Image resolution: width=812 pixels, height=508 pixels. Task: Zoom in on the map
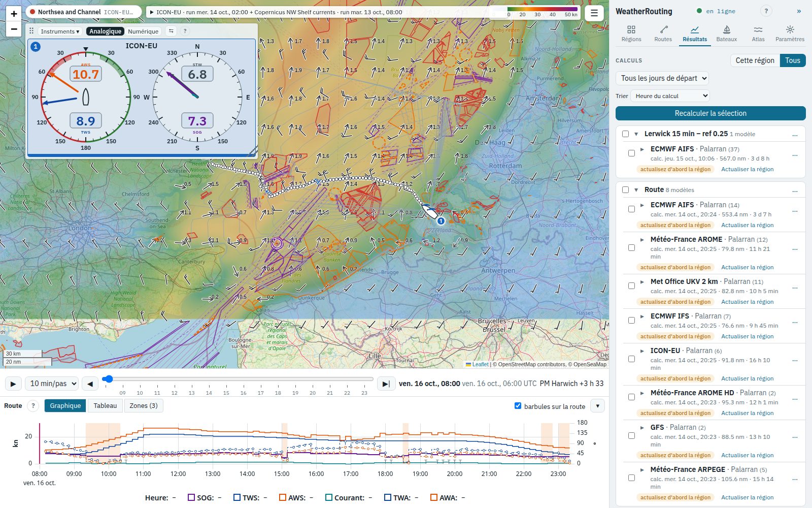[14, 14]
